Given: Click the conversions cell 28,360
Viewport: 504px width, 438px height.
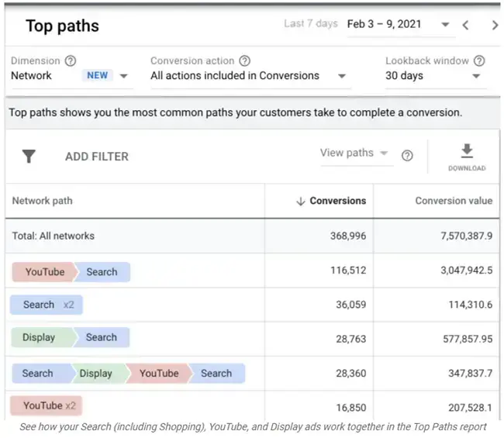Looking at the screenshot, I should (x=351, y=374).
